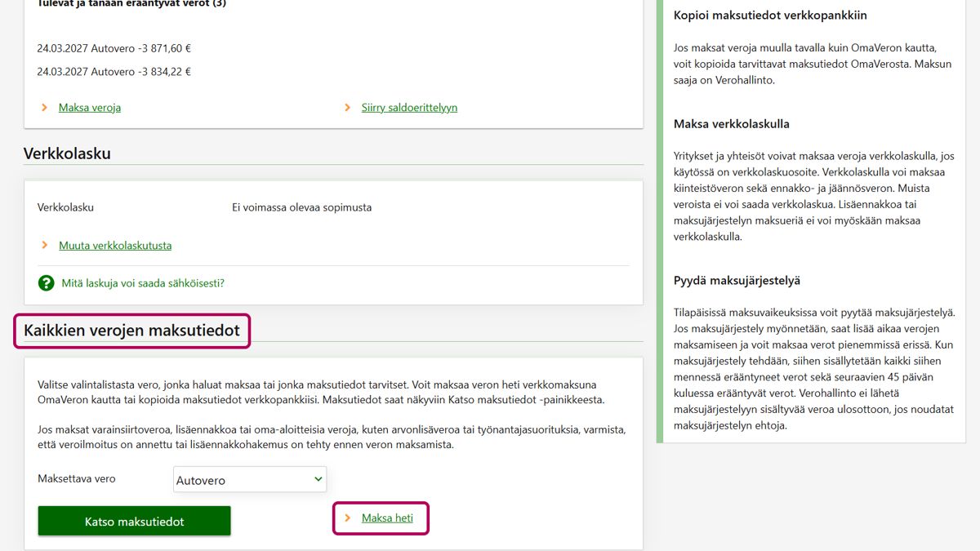This screenshot has width=980, height=551.
Task: Click the orange chevron beside Maksa veroja
Action: [x=45, y=108]
